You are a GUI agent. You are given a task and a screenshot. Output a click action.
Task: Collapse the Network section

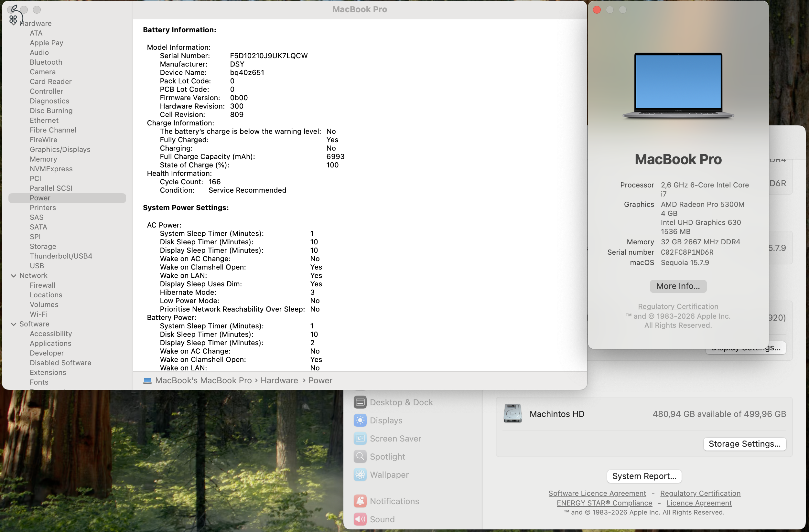[14, 275]
